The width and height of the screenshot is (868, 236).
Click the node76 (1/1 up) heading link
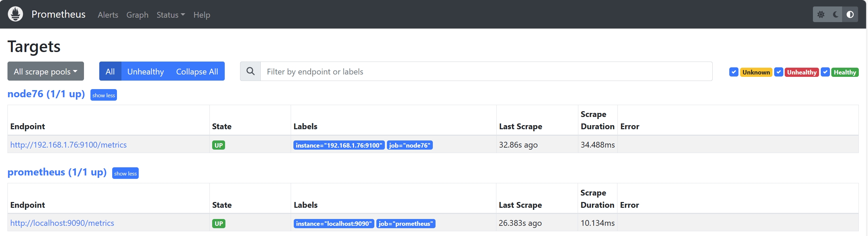click(46, 94)
